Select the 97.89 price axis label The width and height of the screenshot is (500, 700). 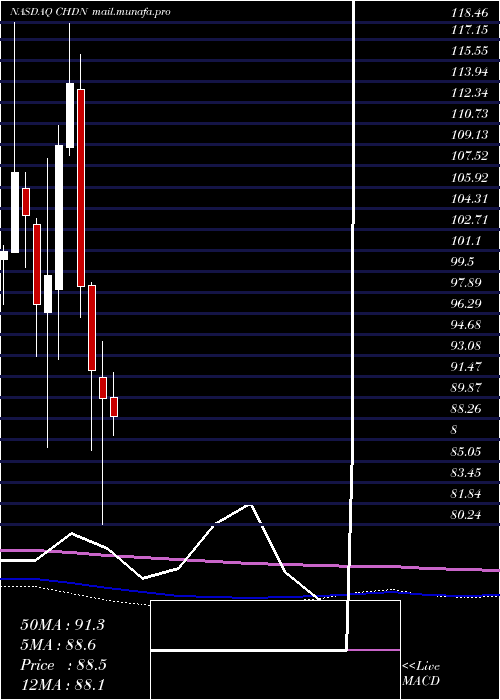click(x=466, y=282)
